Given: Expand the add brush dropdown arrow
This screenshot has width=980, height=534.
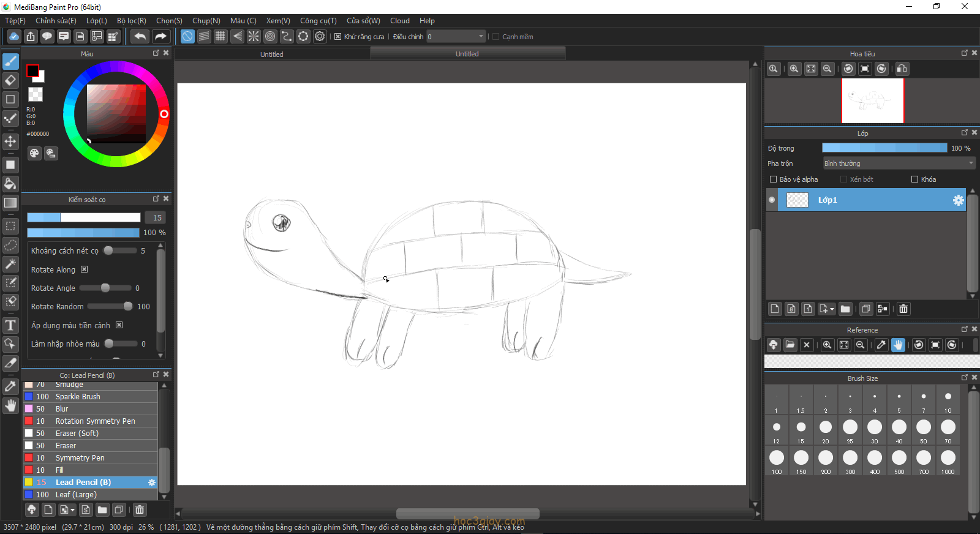Looking at the screenshot, I should pyautogui.click(x=72, y=510).
